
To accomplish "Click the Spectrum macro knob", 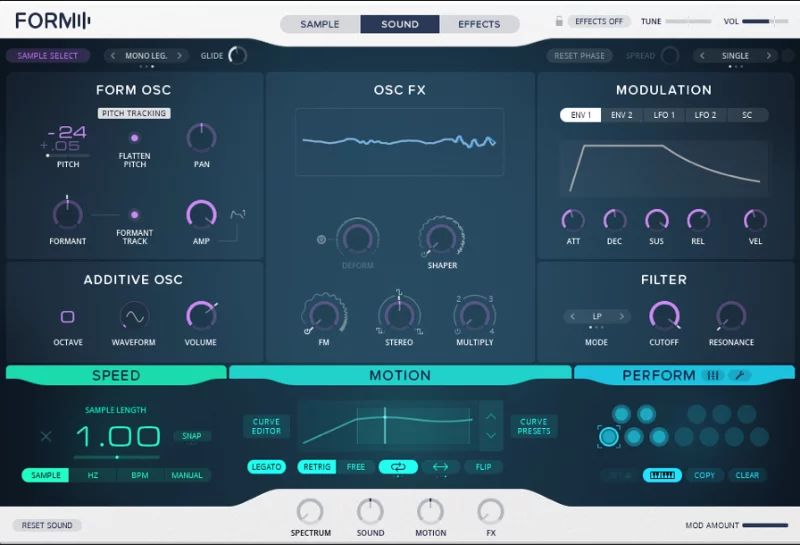I will click(x=310, y=511).
